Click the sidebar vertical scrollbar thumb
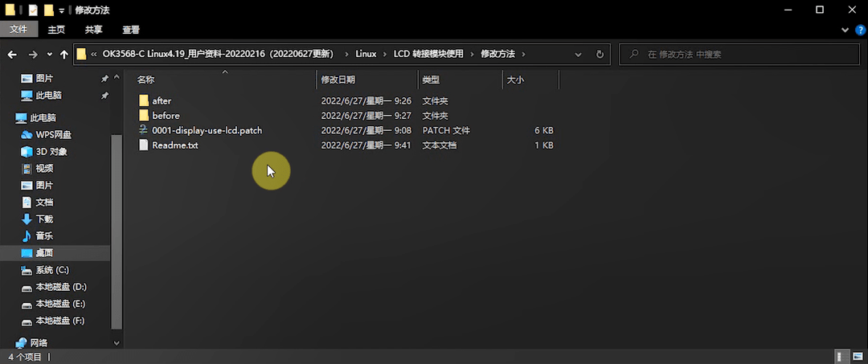Viewport: 868px width, 364px height. pos(117,232)
